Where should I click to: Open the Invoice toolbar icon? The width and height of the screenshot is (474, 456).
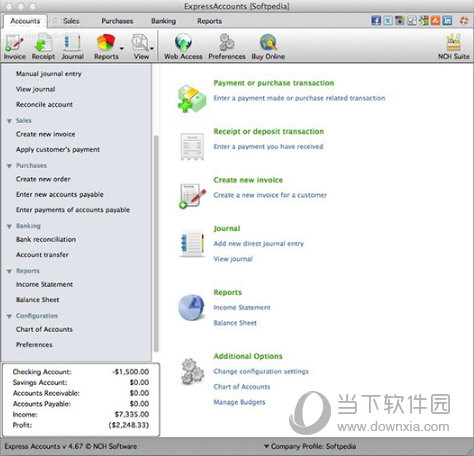tap(15, 46)
